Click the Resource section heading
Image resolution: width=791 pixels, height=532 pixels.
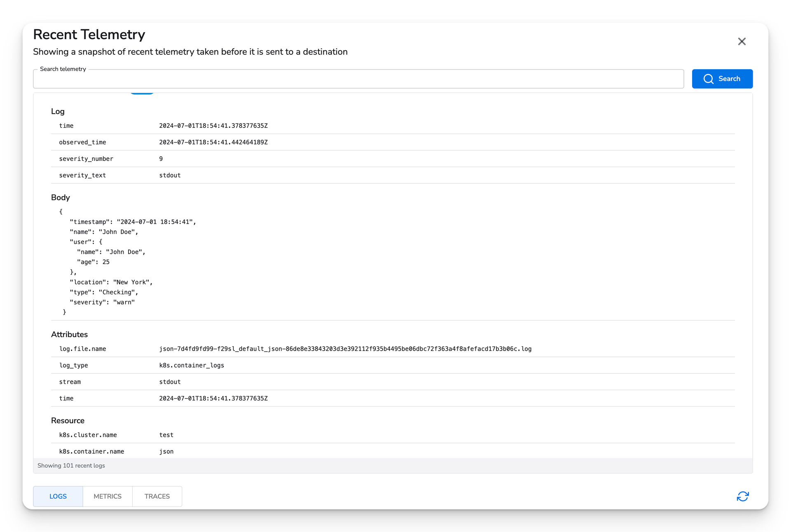point(68,421)
